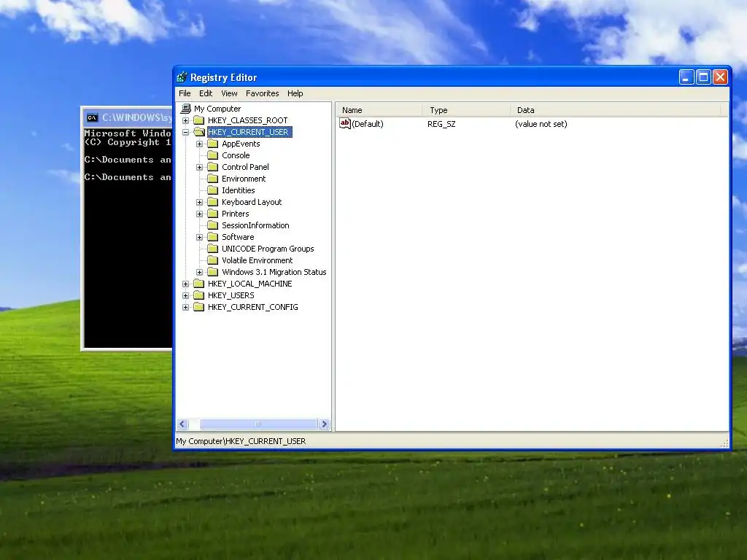The height and width of the screenshot is (560, 747).
Task: Expand the HKEY_CLASSES_ROOT node
Action: click(x=186, y=120)
